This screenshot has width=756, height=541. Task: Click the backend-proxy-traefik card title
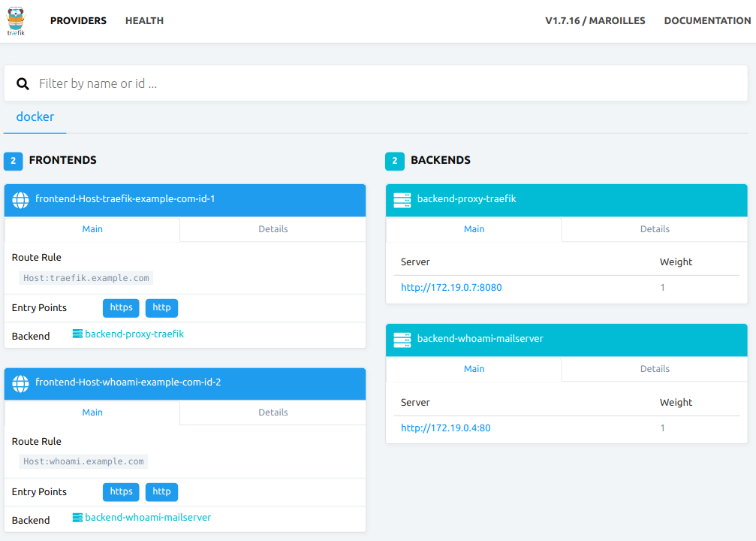[466, 199]
